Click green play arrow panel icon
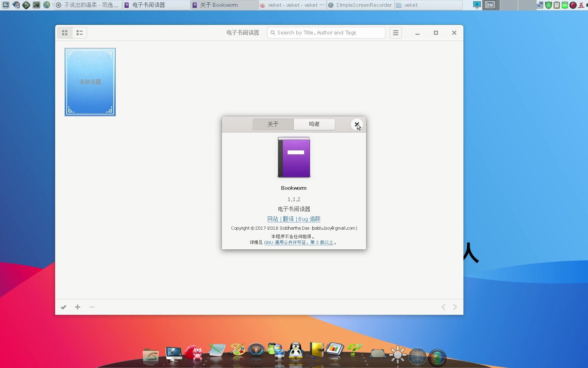The width and height of the screenshot is (588, 368). (26, 5)
